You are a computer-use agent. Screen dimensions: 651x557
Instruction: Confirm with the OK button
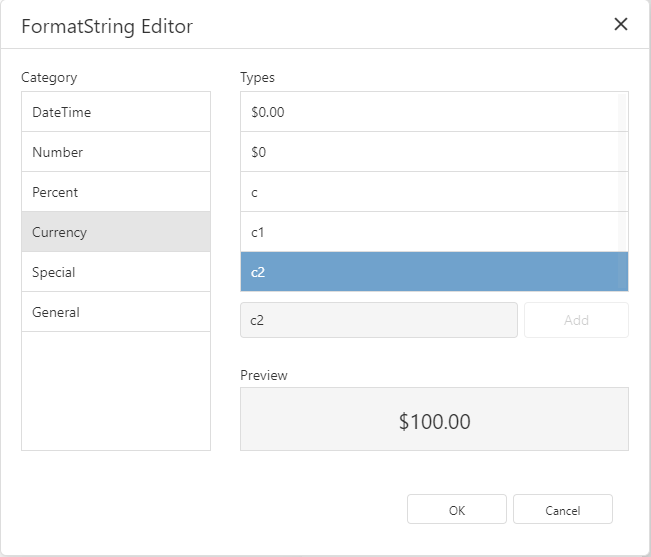pos(456,510)
